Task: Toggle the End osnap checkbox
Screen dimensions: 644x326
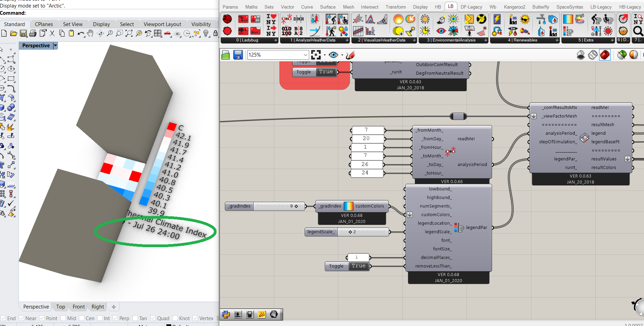Action: [3, 318]
